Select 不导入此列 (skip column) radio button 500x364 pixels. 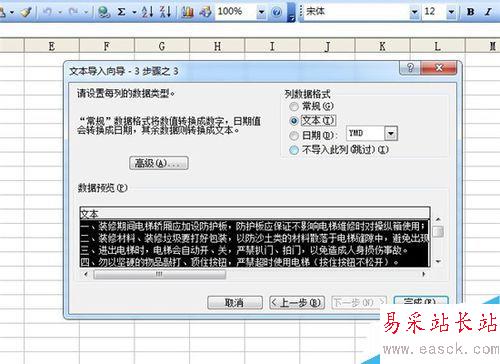click(x=294, y=150)
